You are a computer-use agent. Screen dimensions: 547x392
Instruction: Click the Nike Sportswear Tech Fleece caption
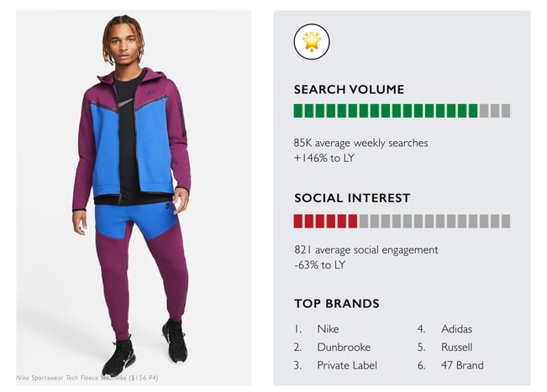[88, 378]
